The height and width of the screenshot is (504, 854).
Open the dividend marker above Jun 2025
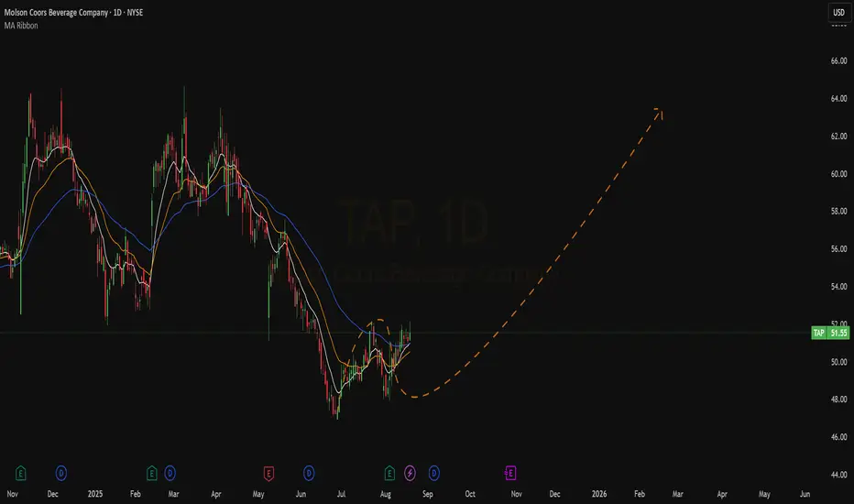tap(309, 473)
